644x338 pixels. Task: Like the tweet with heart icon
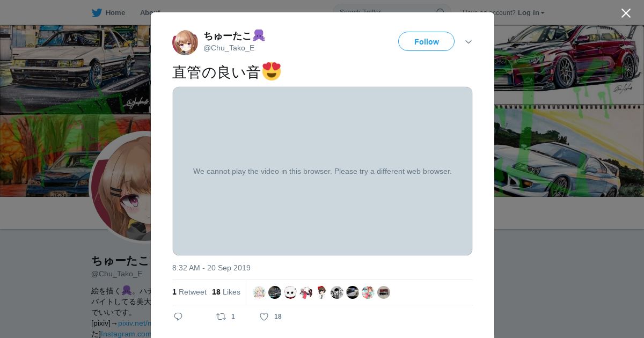(x=264, y=317)
